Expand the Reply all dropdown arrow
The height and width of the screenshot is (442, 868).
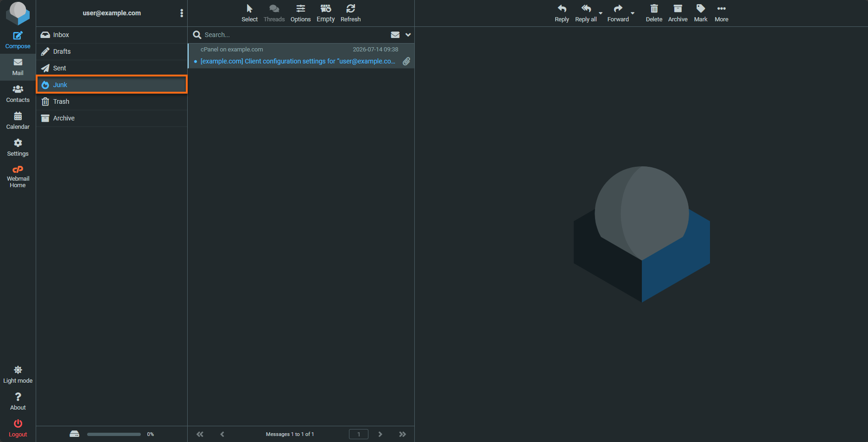pos(601,13)
